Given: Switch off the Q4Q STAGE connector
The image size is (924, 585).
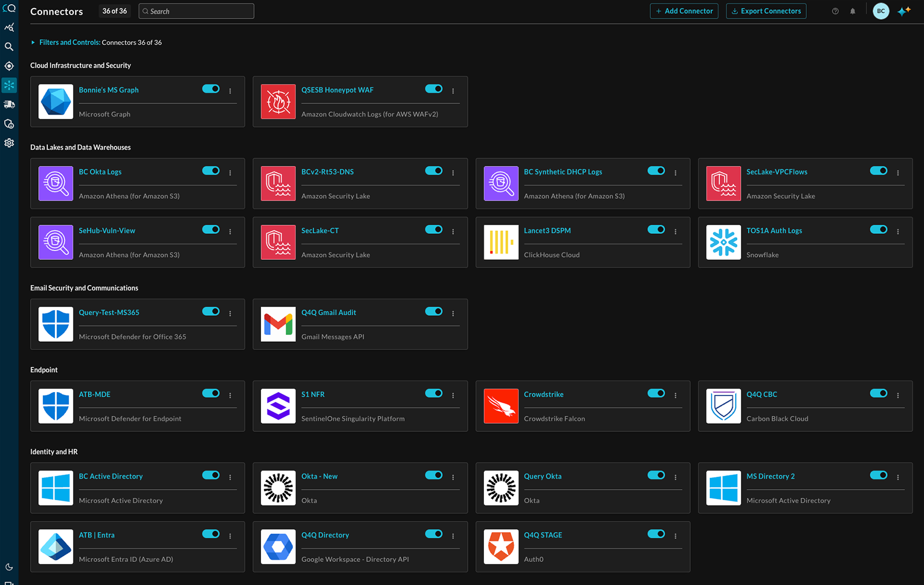Looking at the screenshot, I should click(x=656, y=534).
